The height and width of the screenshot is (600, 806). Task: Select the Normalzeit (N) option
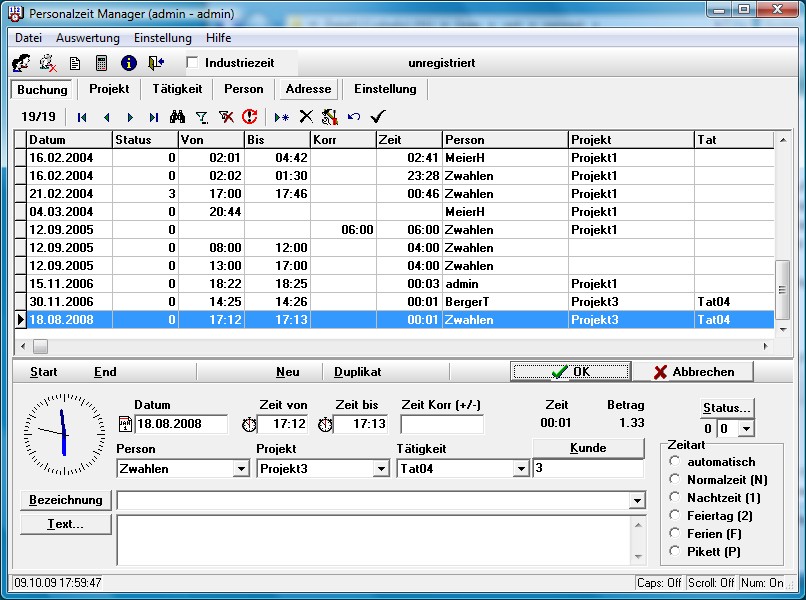(x=674, y=479)
